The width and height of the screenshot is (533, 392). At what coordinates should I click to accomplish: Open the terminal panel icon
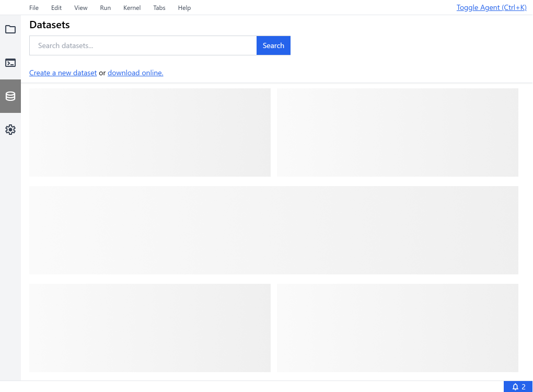pos(10,63)
